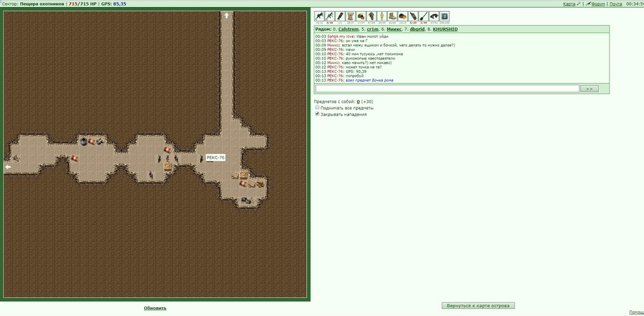Click chat line 'может точка не та?'
This screenshot has height=316, width=644.
pos(364,67)
